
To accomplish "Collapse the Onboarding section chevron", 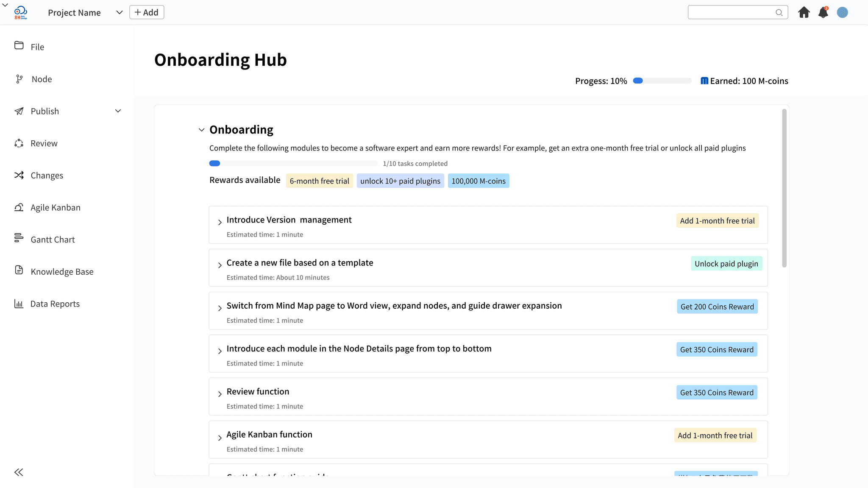I will pos(202,130).
